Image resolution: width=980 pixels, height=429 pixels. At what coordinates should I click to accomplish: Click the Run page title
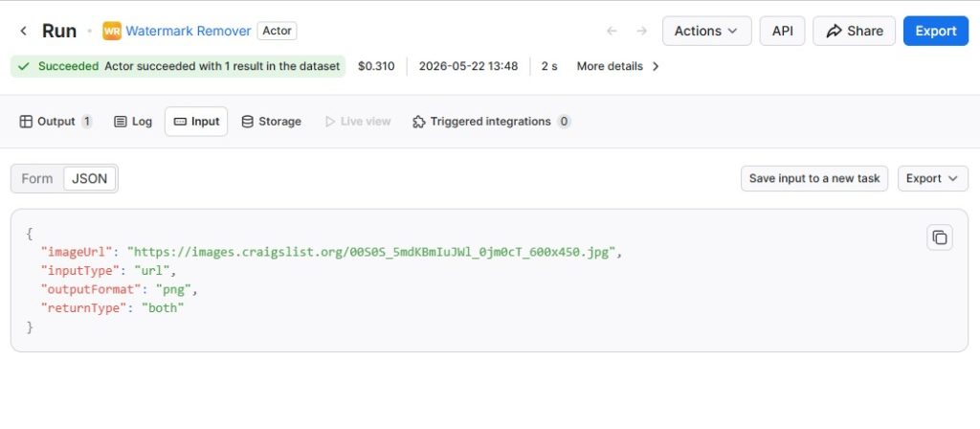pos(58,31)
